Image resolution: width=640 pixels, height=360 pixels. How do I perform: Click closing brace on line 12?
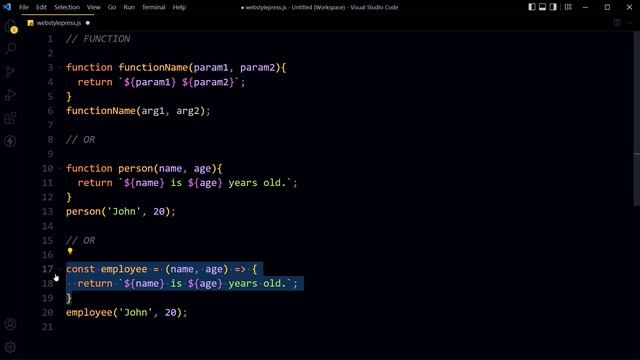click(x=69, y=197)
